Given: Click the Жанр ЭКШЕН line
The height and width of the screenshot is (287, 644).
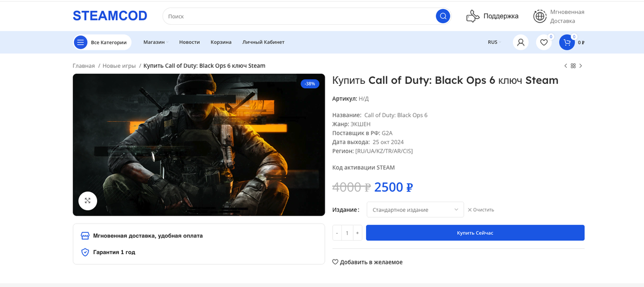Looking at the screenshot, I should 350,124.
